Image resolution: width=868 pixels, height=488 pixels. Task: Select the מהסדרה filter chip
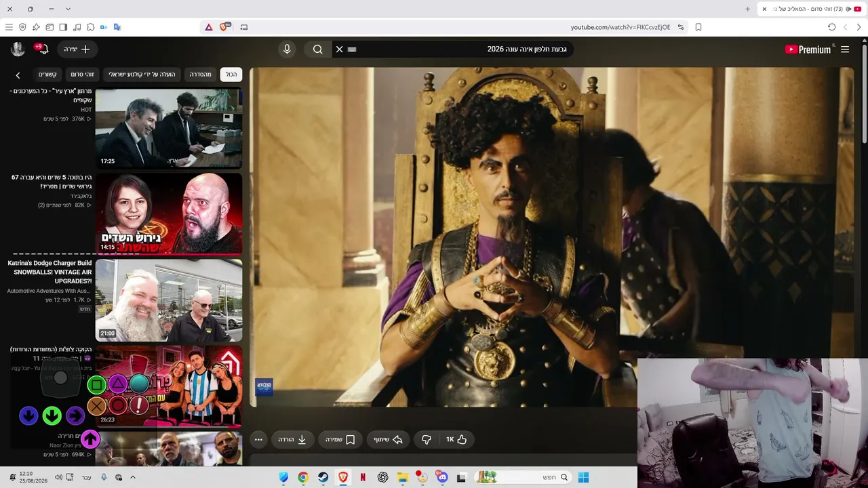[x=200, y=75]
